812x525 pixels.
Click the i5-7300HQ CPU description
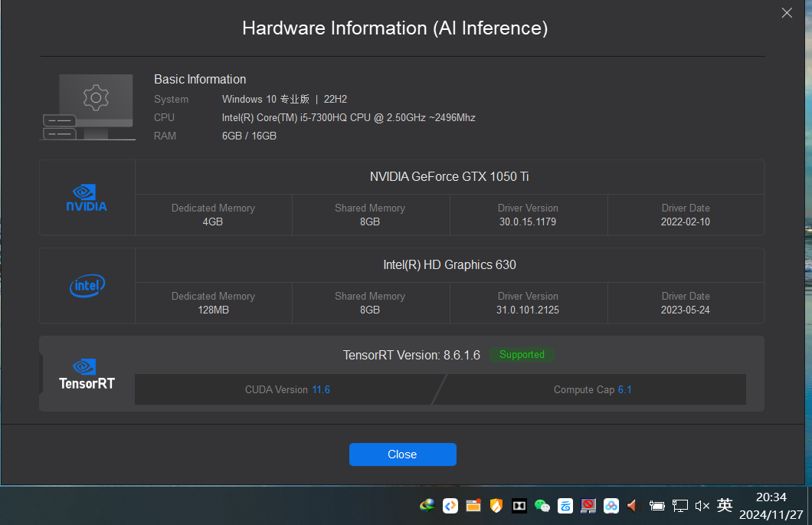tap(349, 117)
